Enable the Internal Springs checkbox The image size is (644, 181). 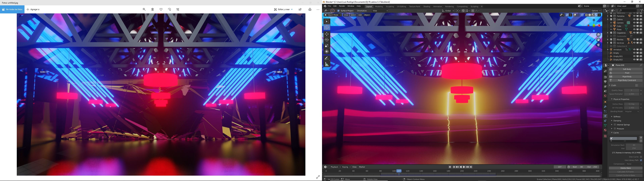[615, 125]
